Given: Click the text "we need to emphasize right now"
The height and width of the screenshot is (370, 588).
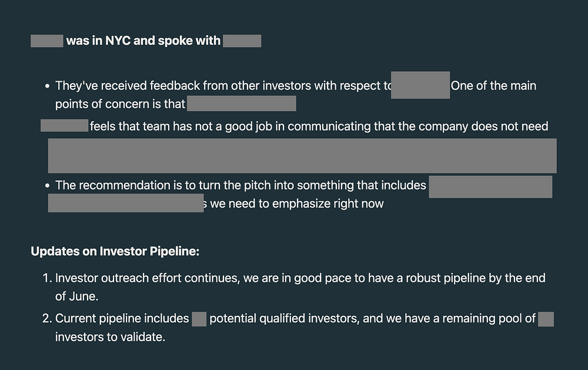Looking at the screenshot, I should [x=296, y=204].
